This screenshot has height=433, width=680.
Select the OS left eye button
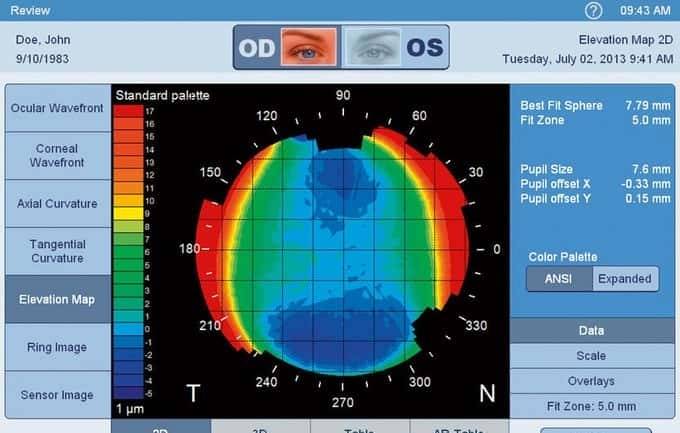coord(395,47)
